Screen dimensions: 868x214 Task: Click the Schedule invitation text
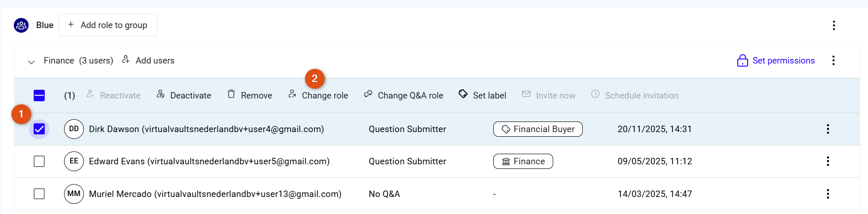tap(642, 96)
